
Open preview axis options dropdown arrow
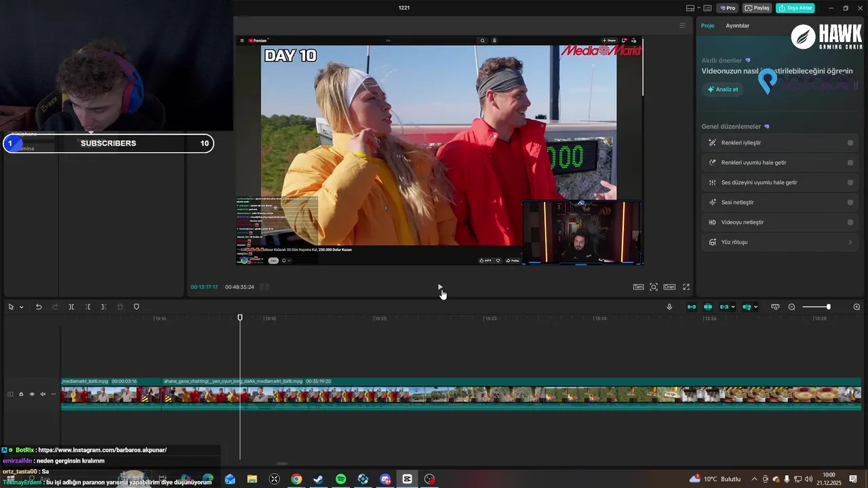click(755, 307)
